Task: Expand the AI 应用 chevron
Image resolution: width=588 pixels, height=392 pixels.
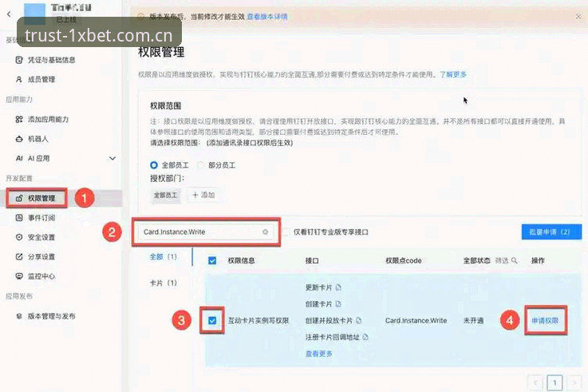Action: 112,158
